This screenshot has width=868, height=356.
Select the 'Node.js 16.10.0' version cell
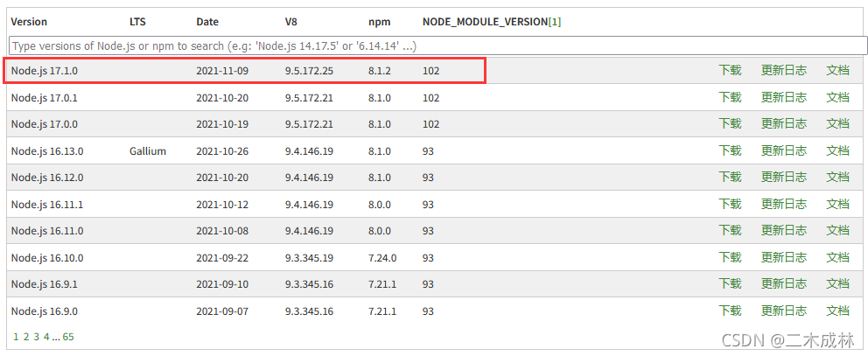[47, 257]
